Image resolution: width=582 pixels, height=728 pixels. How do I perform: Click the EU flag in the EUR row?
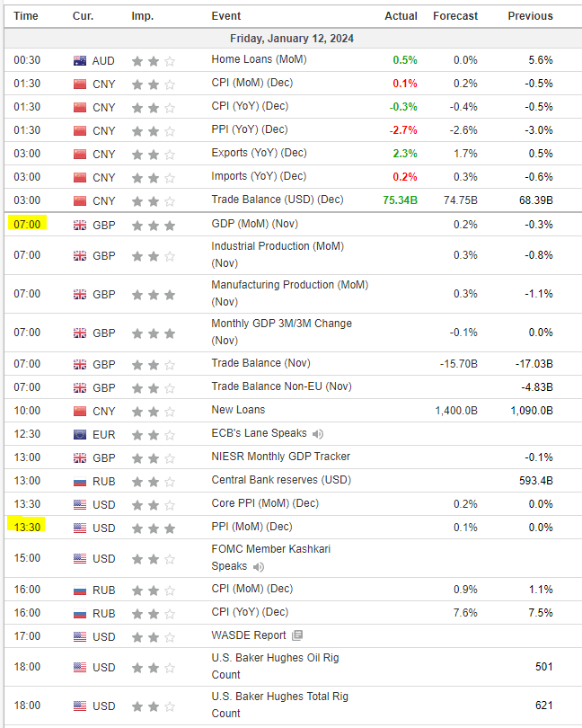point(80,434)
